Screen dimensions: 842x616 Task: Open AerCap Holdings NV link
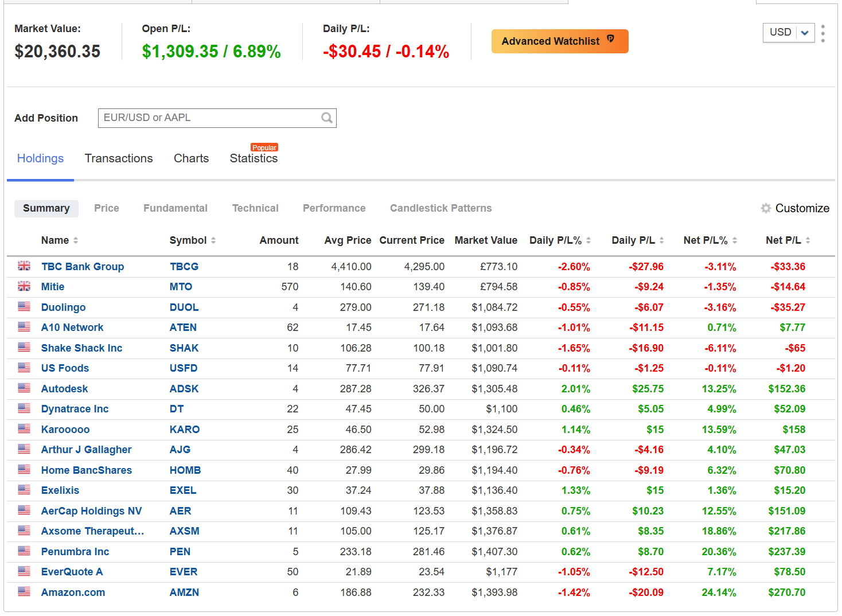point(91,511)
